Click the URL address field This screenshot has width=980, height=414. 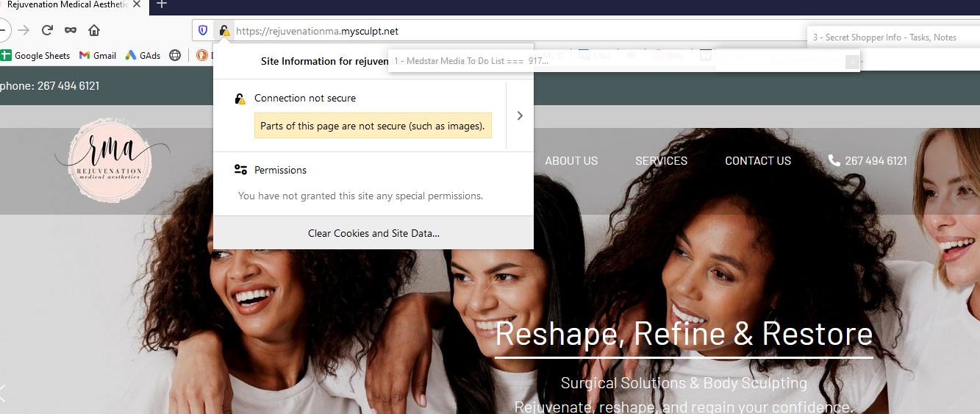coord(515,31)
